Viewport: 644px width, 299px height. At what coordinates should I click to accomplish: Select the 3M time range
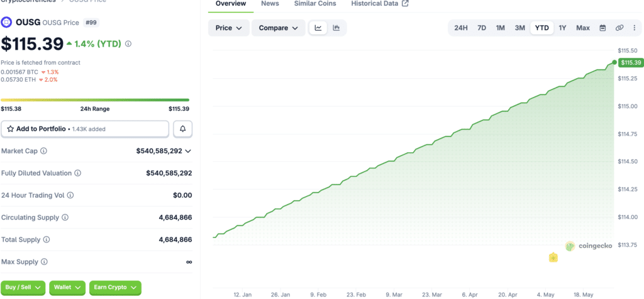tap(520, 28)
